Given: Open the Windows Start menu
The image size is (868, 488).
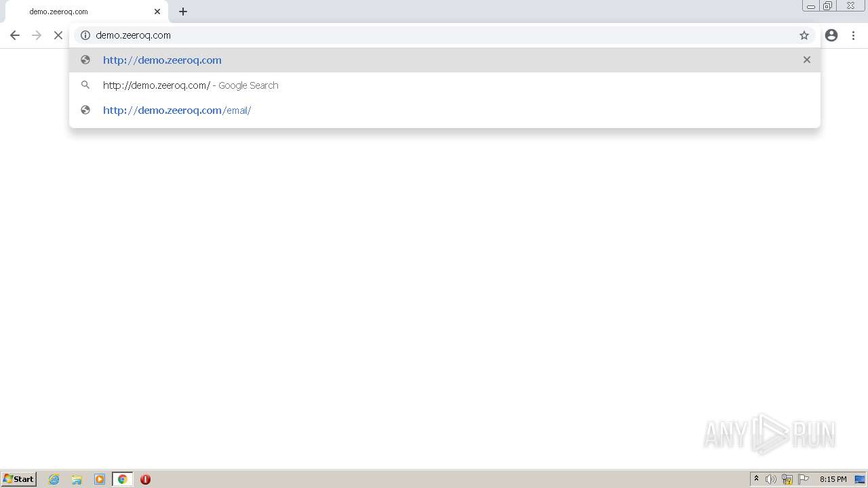Looking at the screenshot, I should click(x=19, y=479).
